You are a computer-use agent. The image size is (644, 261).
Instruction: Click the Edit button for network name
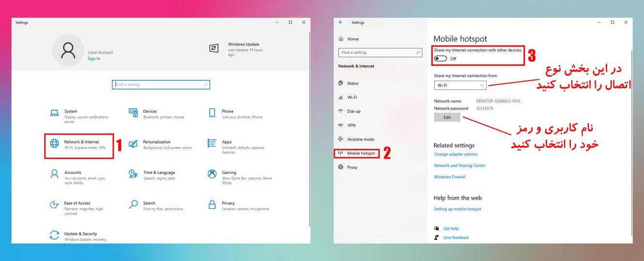447,117
